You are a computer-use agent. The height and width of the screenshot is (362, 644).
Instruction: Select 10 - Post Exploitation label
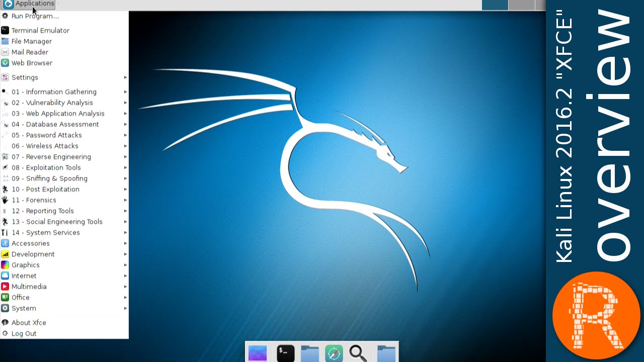[x=45, y=189]
